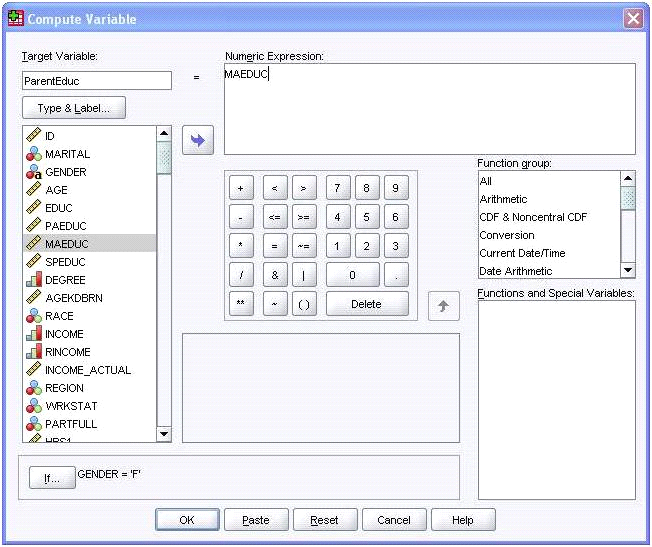The image size is (652, 547).
Task: Select the AGEKDBRN variable
Action: tap(89, 298)
